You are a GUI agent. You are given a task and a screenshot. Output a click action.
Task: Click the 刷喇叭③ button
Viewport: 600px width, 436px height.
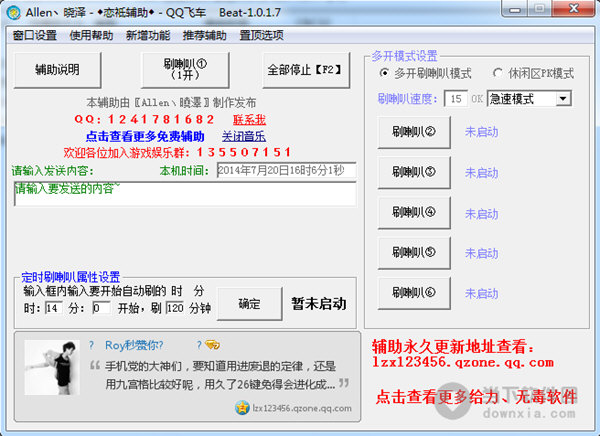[414, 172]
